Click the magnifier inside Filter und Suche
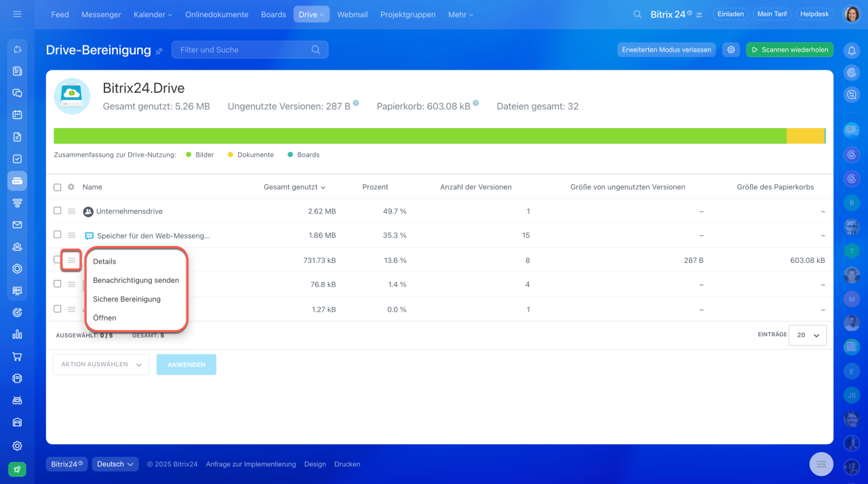Viewport: 868px width, 484px height. (316, 49)
